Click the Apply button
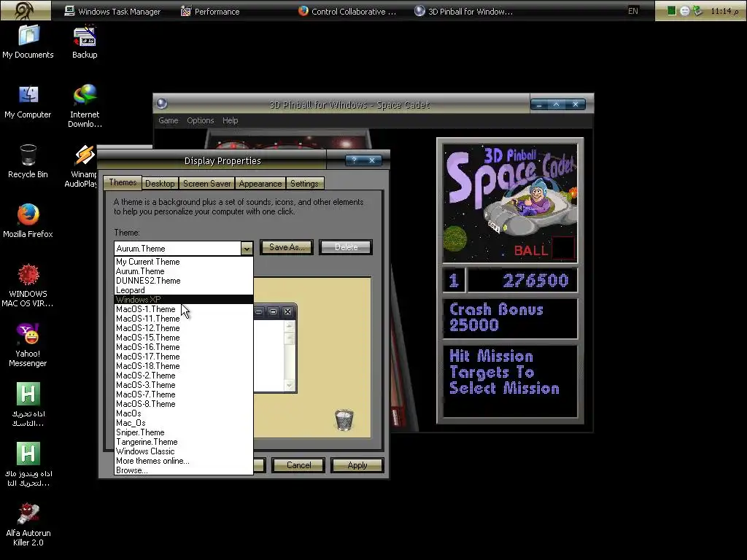The height and width of the screenshot is (560, 747). [357, 465]
